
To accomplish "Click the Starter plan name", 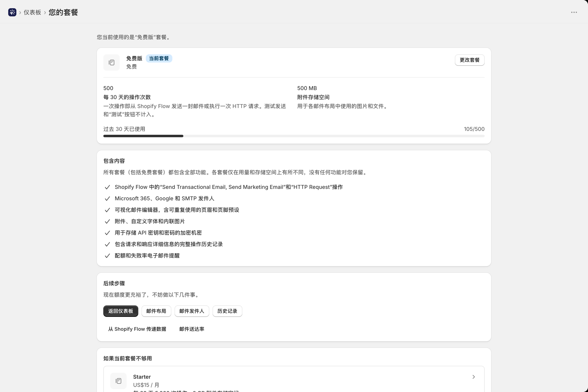I will (x=142, y=377).
